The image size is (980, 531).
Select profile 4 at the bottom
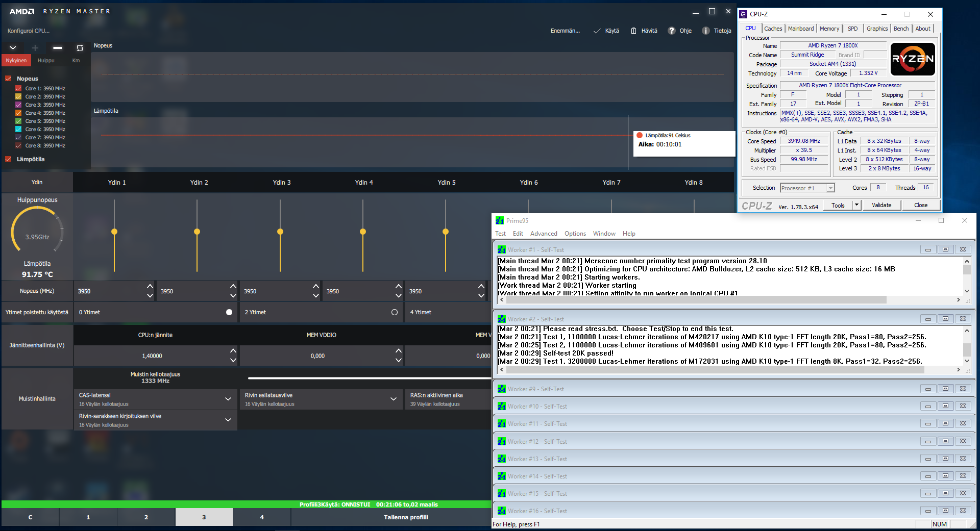tap(262, 517)
